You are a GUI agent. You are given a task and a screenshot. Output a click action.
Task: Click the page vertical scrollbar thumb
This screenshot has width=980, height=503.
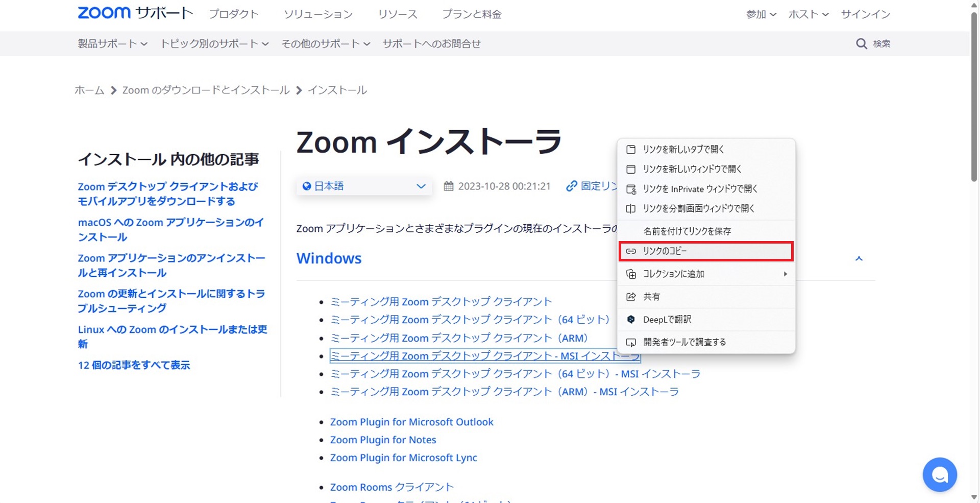click(974, 97)
